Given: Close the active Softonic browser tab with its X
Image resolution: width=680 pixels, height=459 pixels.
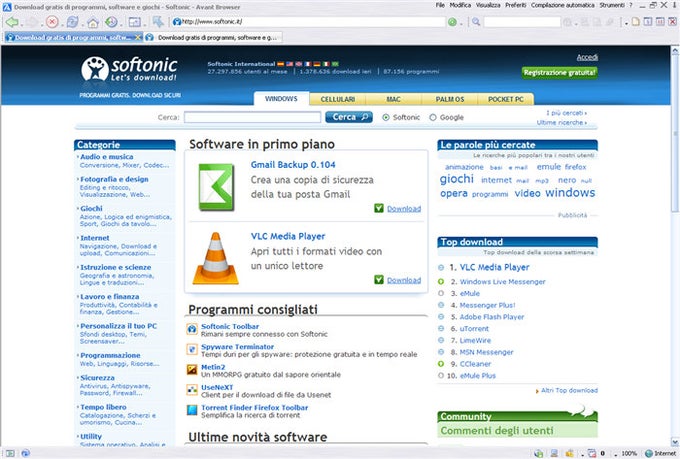Looking at the screenshot, I should 138,37.
